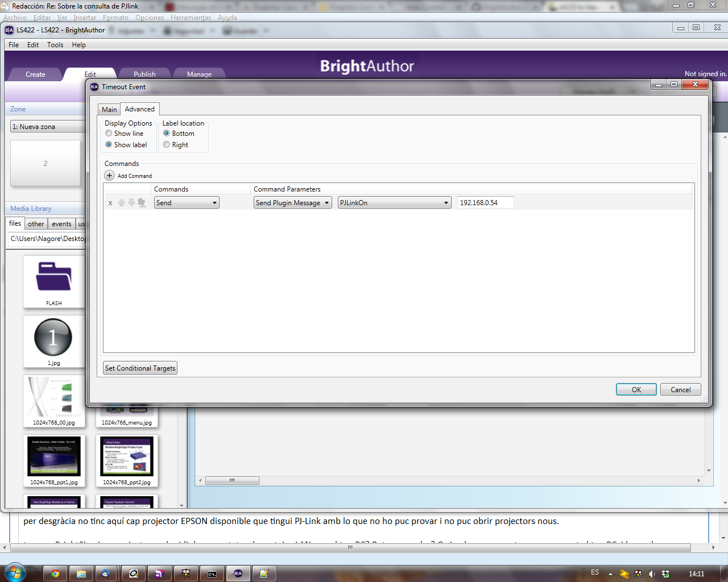Remove the Send command with x
The height and width of the screenshot is (582, 728).
click(110, 203)
